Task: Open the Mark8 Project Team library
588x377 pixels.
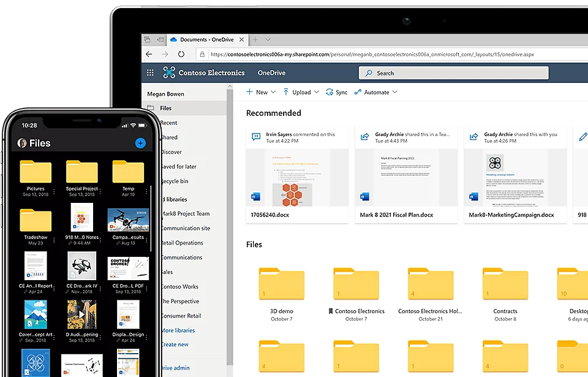Action: coord(185,213)
